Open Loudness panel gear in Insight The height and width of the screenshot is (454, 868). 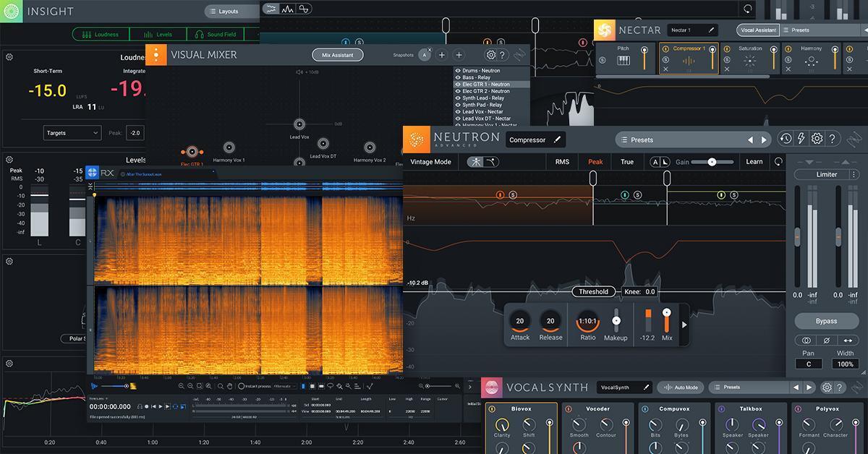9,57
